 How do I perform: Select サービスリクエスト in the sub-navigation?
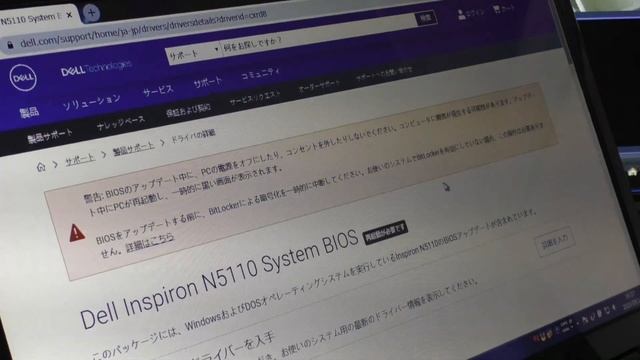pos(255,98)
